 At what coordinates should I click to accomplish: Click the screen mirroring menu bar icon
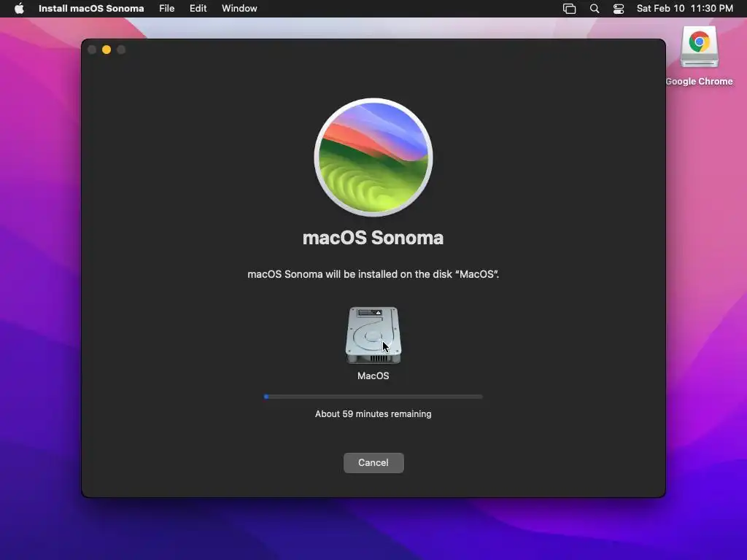[569, 9]
